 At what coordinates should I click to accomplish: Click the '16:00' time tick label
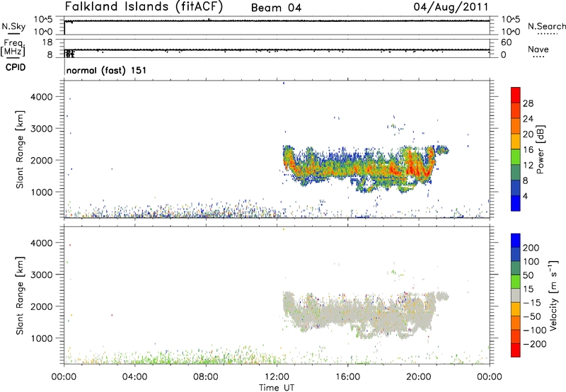(347, 377)
